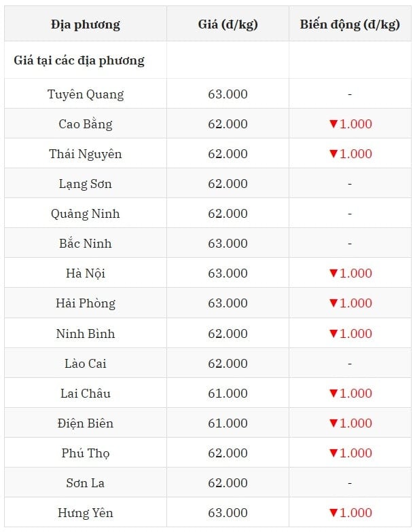Select the Lạng Sơn location cell
Image resolution: width=415 pixels, height=532 pixels.
pyautogui.click(x=86, y=184)
